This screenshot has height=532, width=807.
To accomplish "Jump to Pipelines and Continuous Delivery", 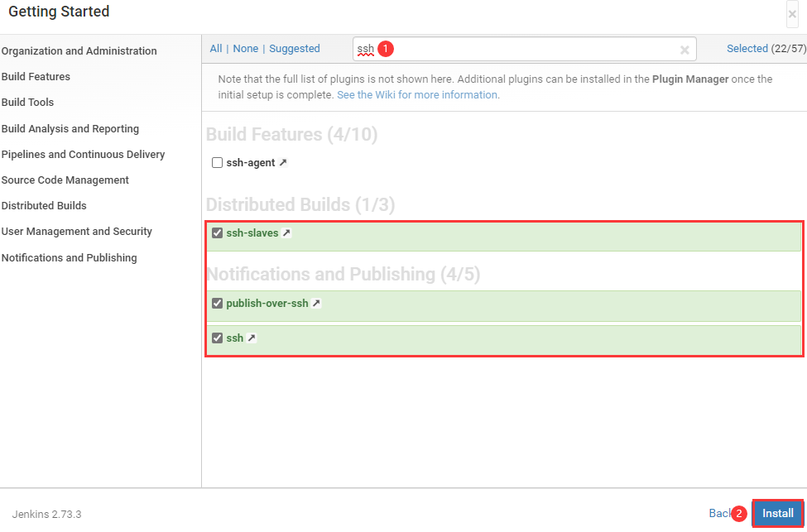I will coord(84,155).
